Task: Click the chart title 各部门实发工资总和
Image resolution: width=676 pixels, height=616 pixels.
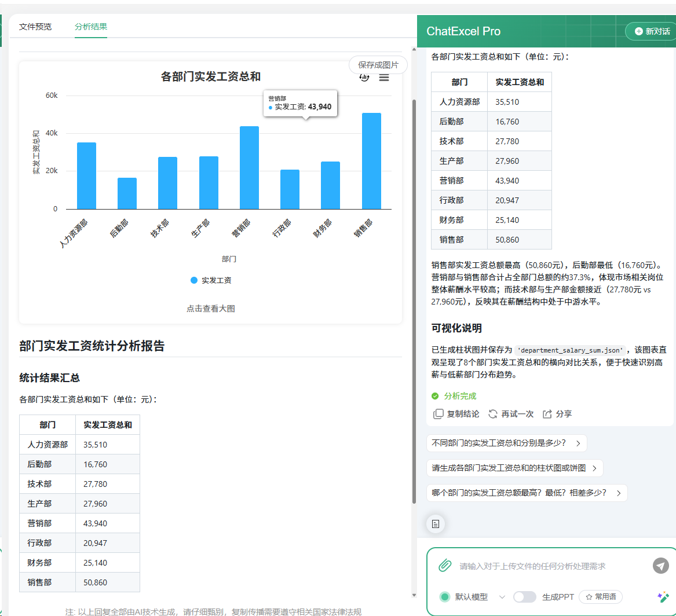Action: (211, 76)
